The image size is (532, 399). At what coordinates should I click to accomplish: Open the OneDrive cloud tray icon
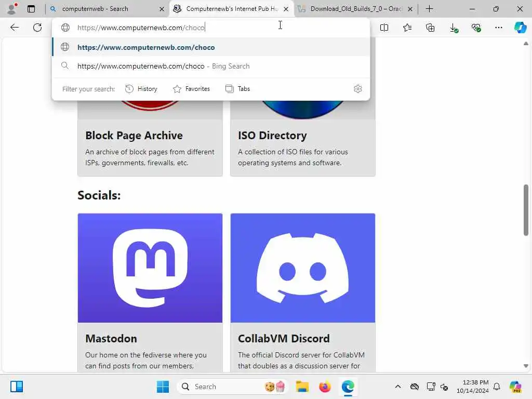[x=414, y=387]
